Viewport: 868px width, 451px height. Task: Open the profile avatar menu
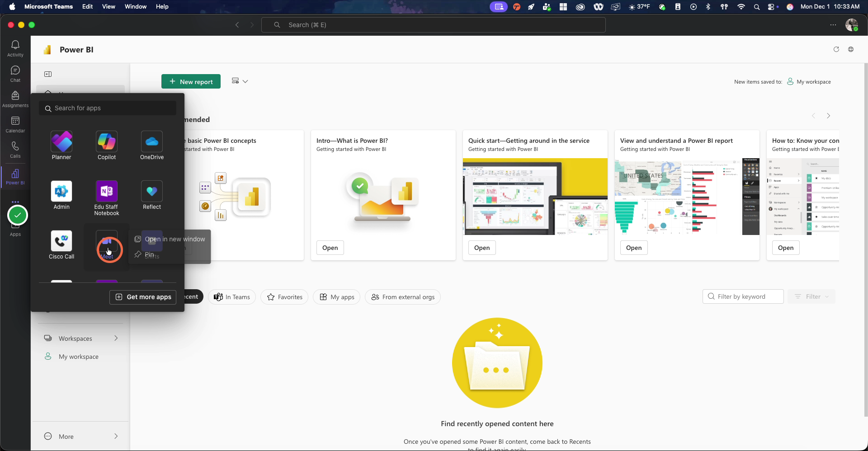(852, 25)
